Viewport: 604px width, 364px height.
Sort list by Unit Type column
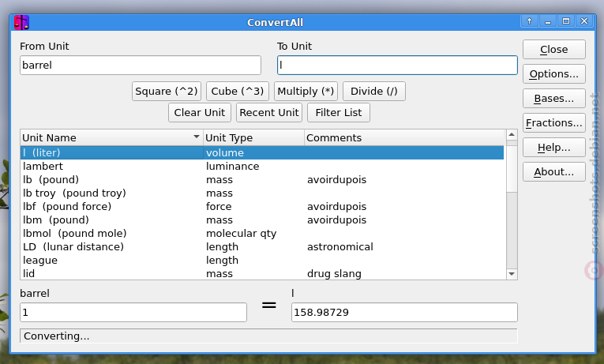tap(254, 138)
